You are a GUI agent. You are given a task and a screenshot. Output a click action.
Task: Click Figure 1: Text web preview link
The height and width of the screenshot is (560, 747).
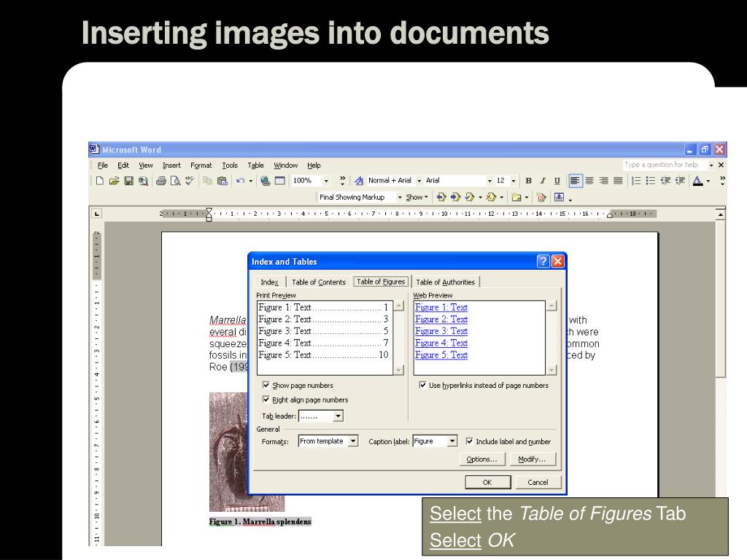441,307
